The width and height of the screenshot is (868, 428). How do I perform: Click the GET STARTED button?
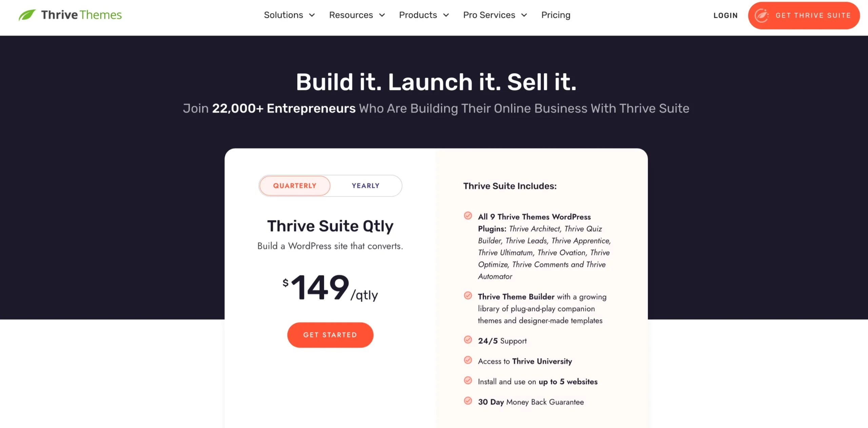click(330, 334)
